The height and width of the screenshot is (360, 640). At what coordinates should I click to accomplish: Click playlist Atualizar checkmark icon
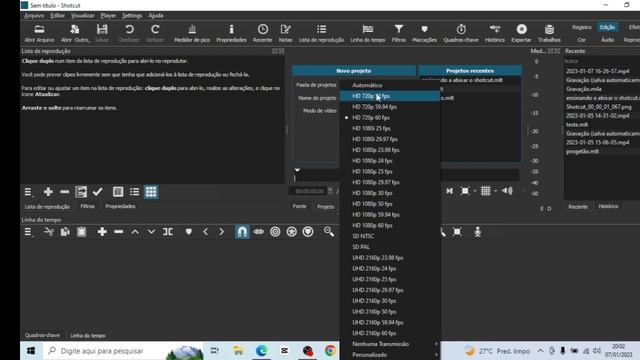point(98,192)
